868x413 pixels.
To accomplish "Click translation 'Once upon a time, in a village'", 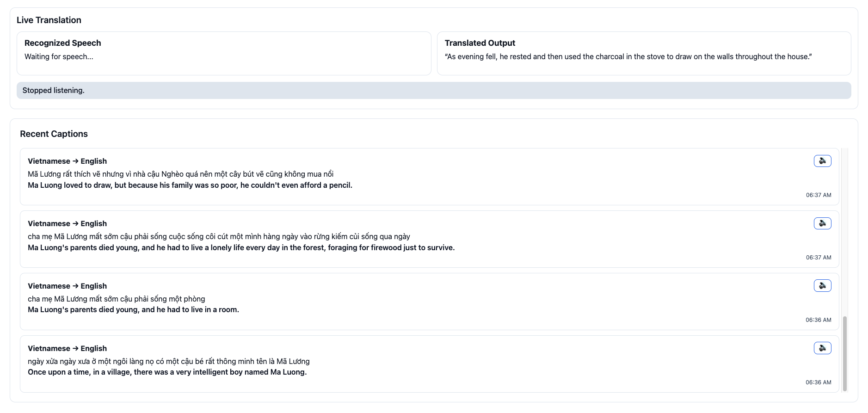I will 167,372.
